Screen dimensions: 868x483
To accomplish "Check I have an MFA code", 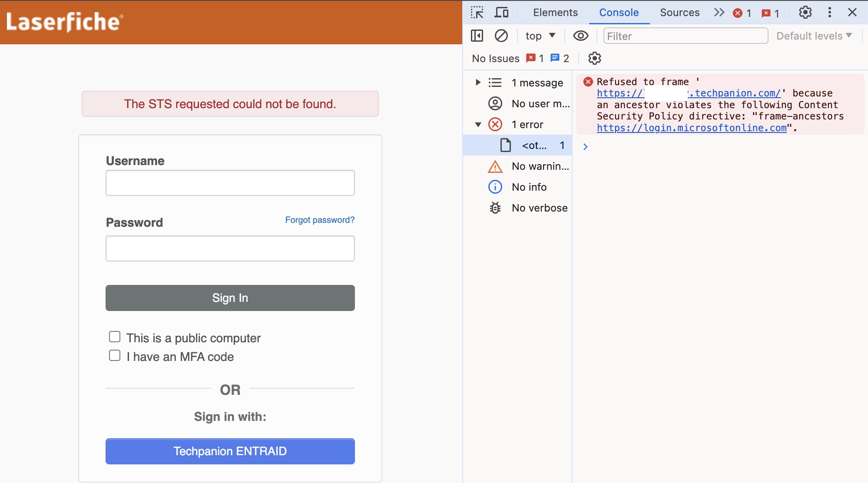I will pos(115,355).
